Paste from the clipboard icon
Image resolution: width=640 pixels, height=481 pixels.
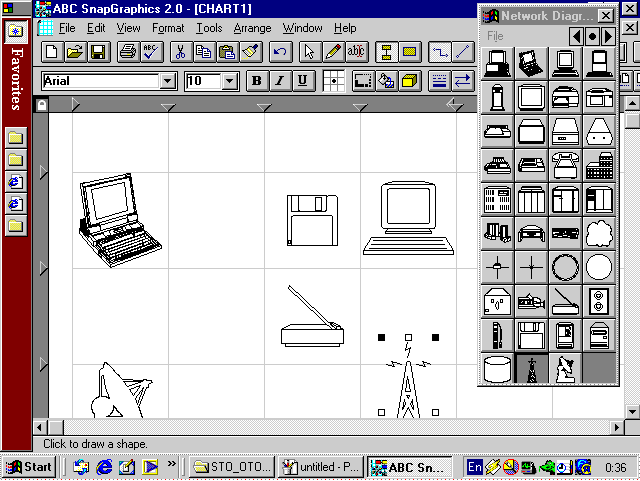point(227,52)
